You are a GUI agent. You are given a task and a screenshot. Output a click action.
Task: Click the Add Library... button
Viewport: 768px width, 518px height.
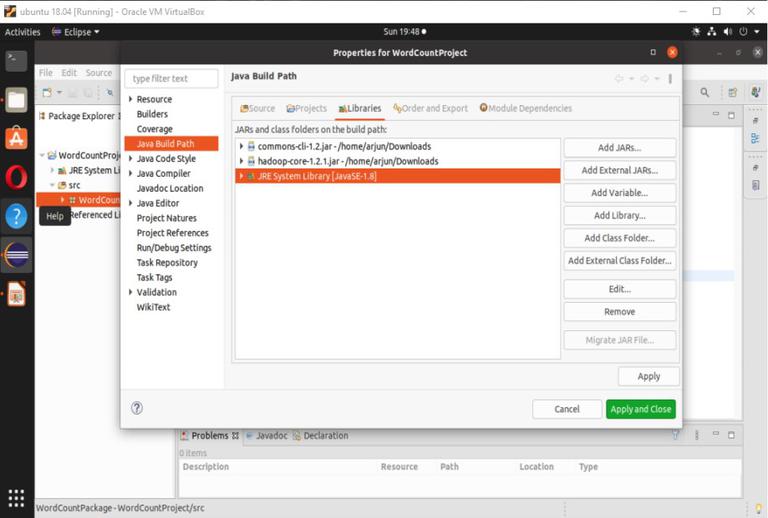point(620,215)
